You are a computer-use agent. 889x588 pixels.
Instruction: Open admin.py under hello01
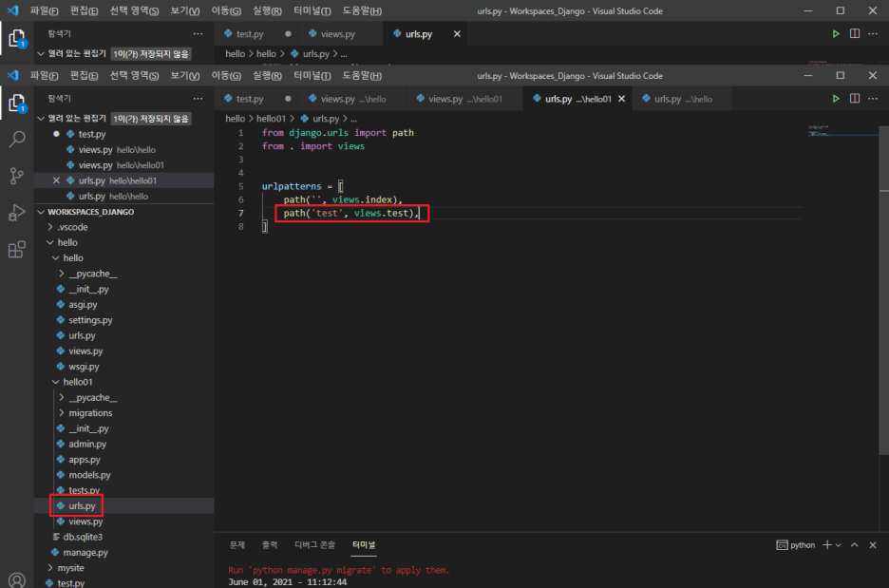pyautogui.click(x=87, y=444)
